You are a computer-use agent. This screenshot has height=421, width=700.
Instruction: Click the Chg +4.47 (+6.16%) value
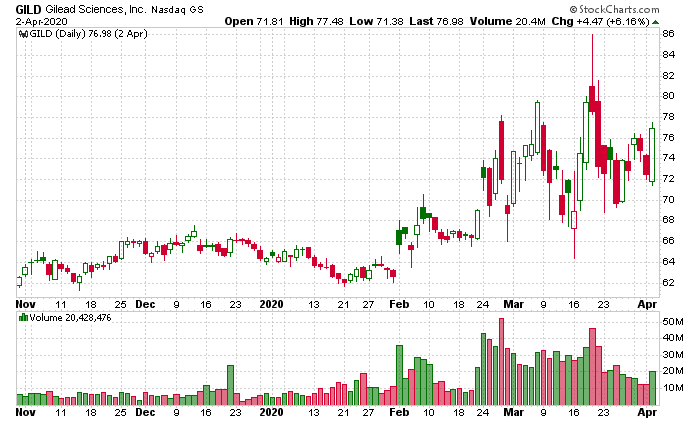tap(600, 21)
